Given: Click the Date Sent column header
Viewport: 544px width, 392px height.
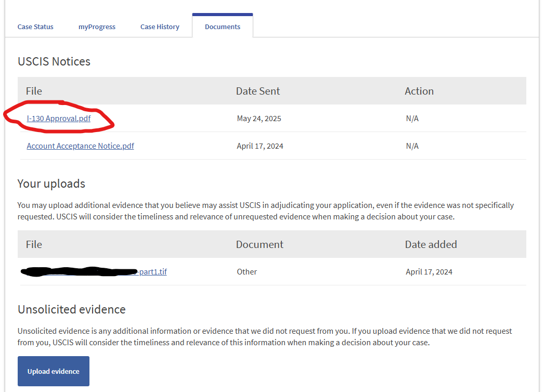Looking at the screenshot, I should coord(258,91).
